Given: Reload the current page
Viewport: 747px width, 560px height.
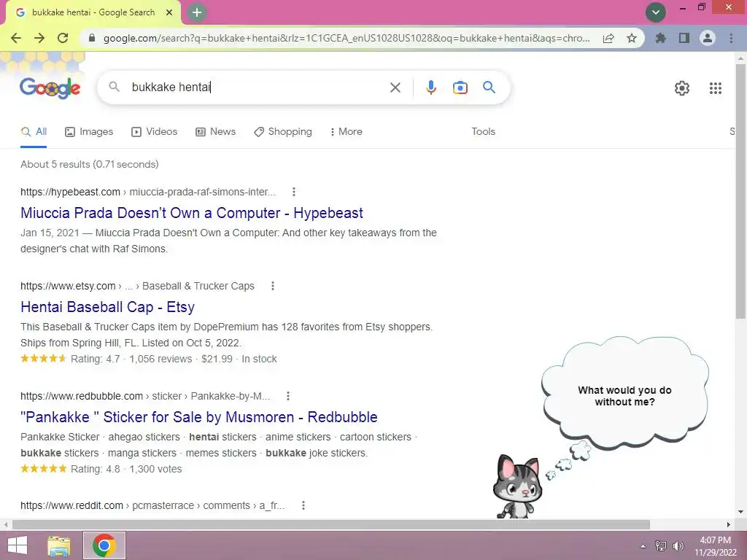Looking at the screenshot, I should point(63,38).
